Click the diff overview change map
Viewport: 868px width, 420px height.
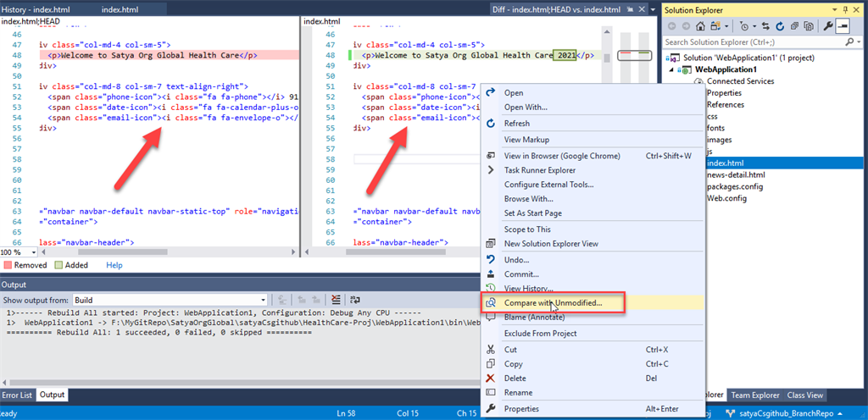click(633, 56)
